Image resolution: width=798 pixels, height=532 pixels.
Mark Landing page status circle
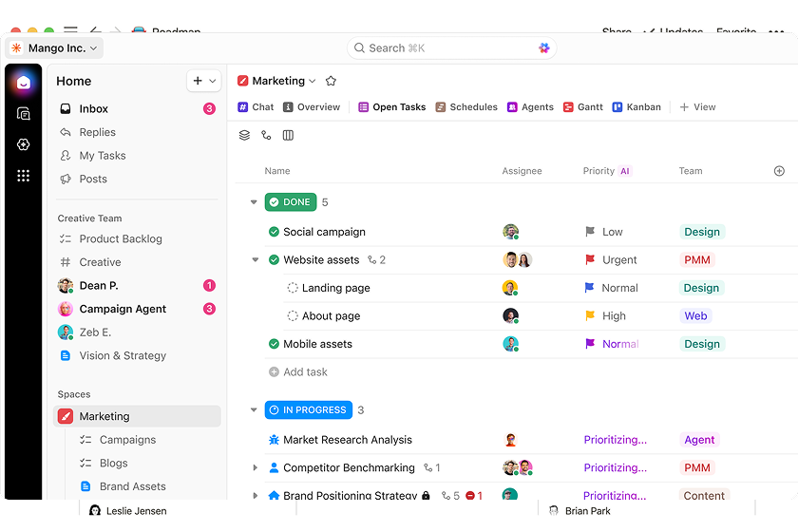(x=293, y=288)
